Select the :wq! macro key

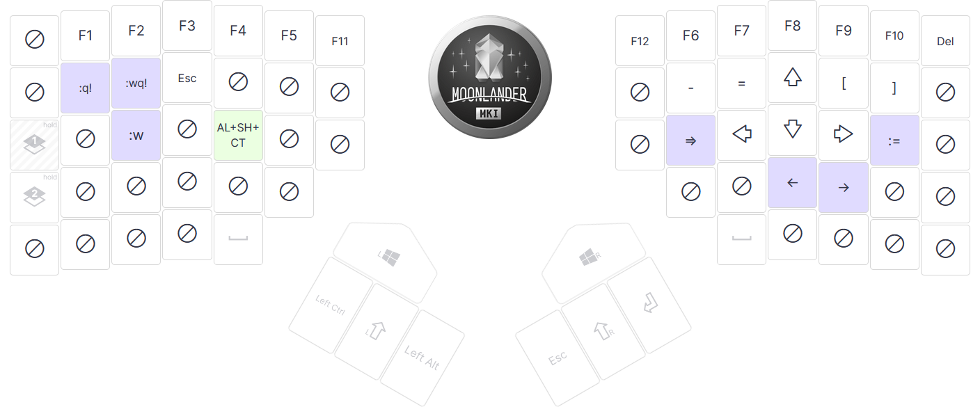pyautogui.click(x=136, y=83)
